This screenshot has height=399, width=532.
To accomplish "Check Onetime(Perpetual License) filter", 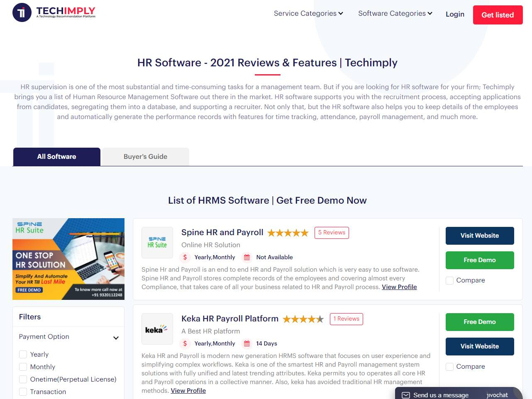I will point(23,380).
